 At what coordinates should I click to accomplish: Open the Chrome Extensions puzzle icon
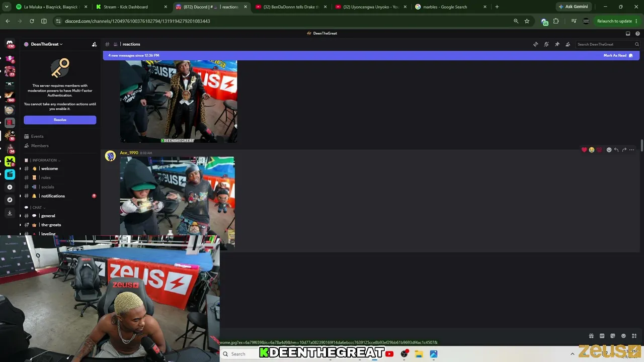click(556, 21)
